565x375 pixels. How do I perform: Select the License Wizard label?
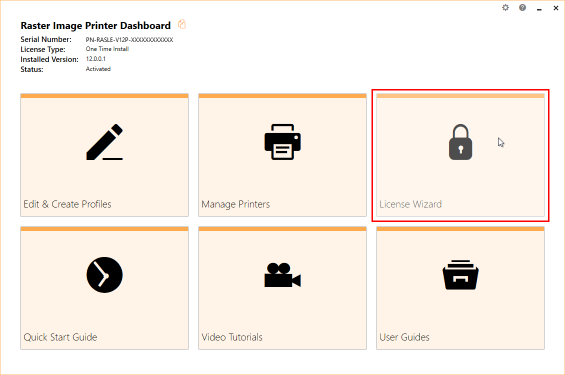pyautogui.click(x=410, y=204)
